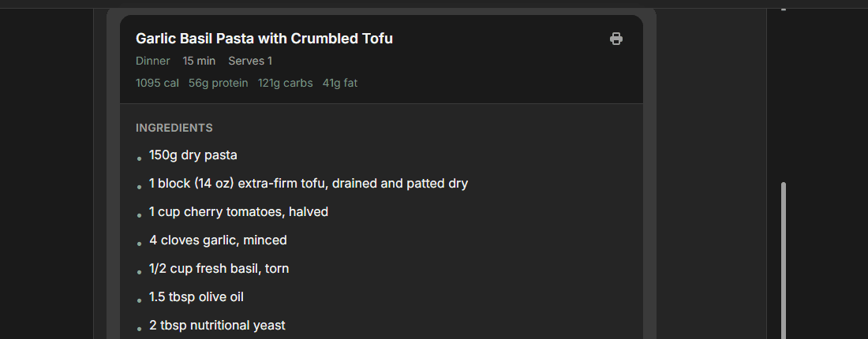Select the cherry tomatoes ingredient
This screenshot has width=868, height=339.
pyautogui.click(x=238, y=212)
